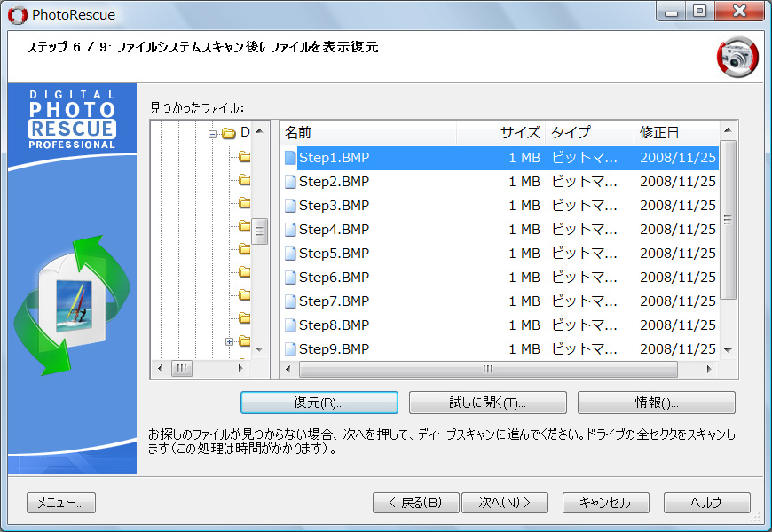Open the メニュー... button
772x532 pixels.
coord(61,503)
